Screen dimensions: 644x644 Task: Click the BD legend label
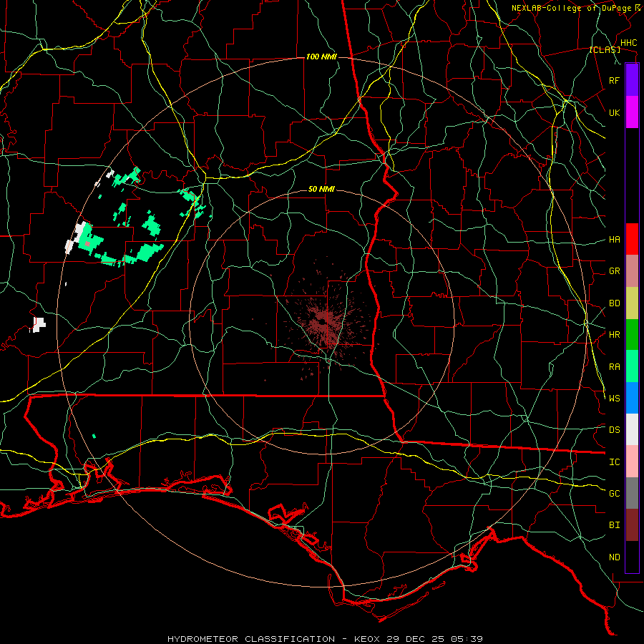click(614, 303)
